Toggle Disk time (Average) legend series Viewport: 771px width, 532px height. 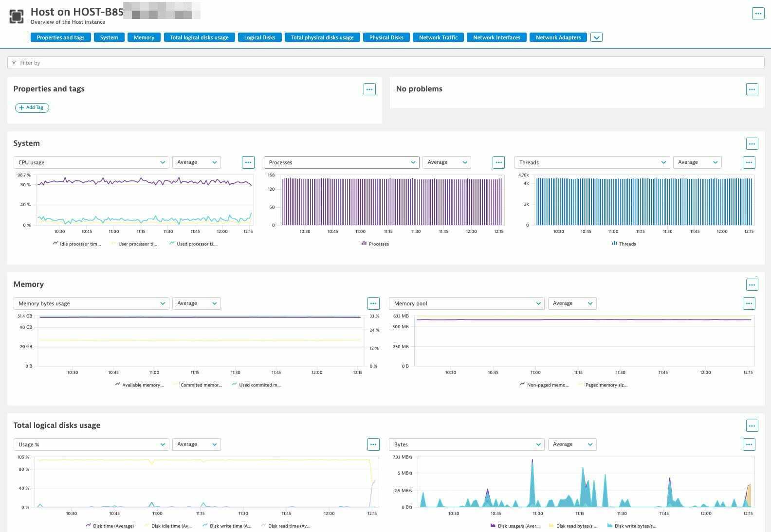point(110,526)
